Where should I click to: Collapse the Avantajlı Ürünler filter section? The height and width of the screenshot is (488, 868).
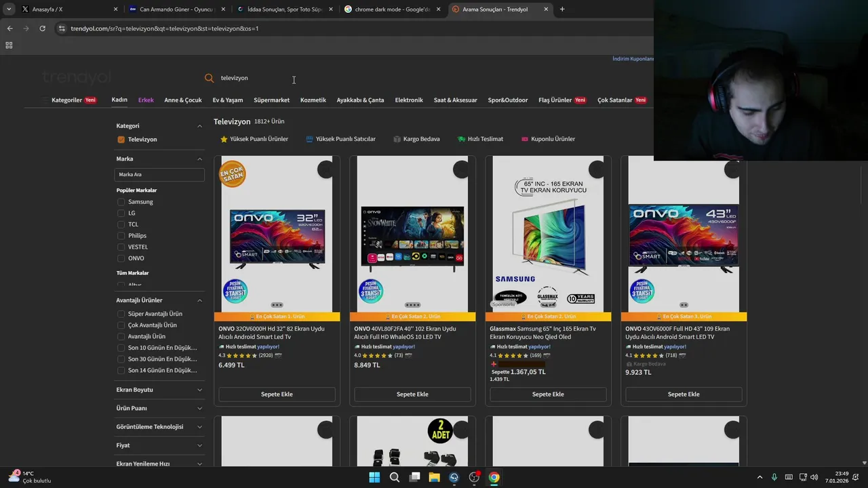point(199,300)
